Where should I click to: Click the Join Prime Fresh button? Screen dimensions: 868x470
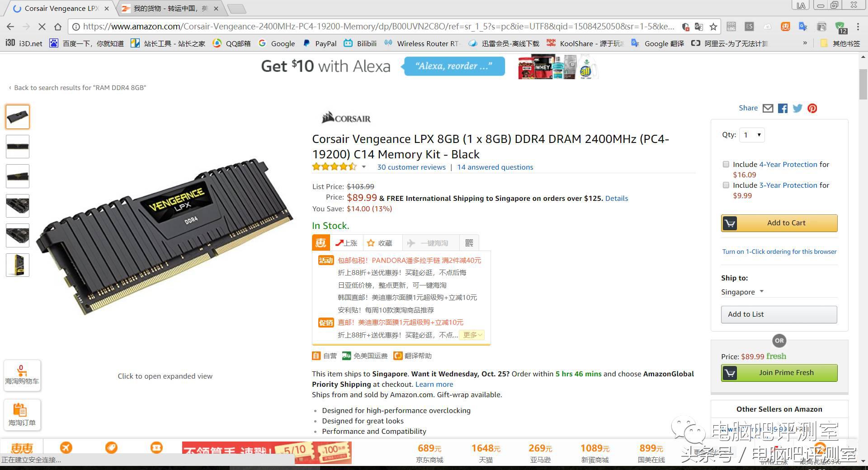pos(779,373)
